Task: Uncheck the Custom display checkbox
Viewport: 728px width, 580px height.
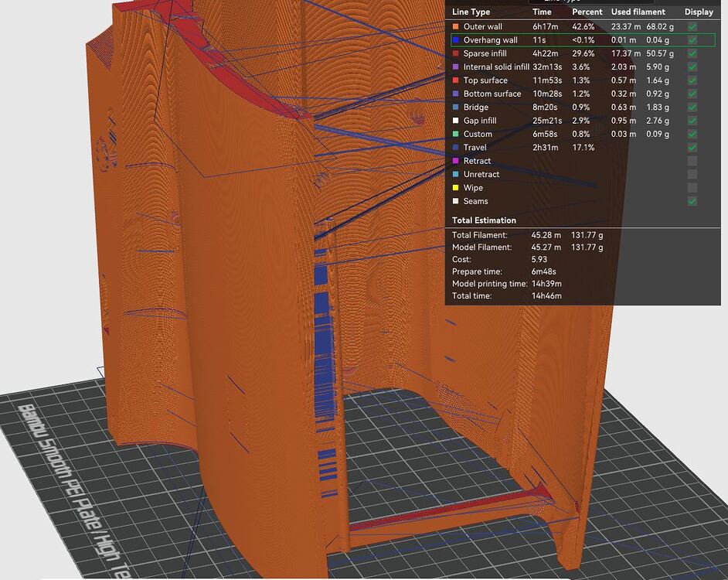Action: click(x=692, y=135)
